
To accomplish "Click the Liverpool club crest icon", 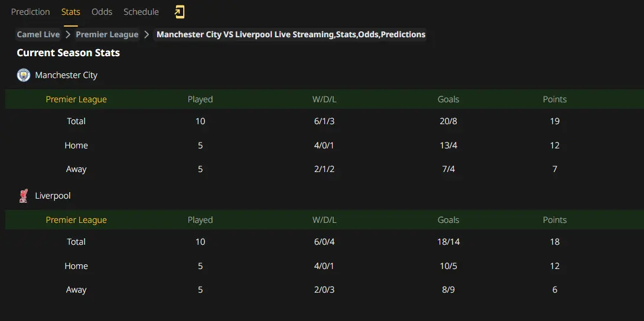I will click(24, 196).
